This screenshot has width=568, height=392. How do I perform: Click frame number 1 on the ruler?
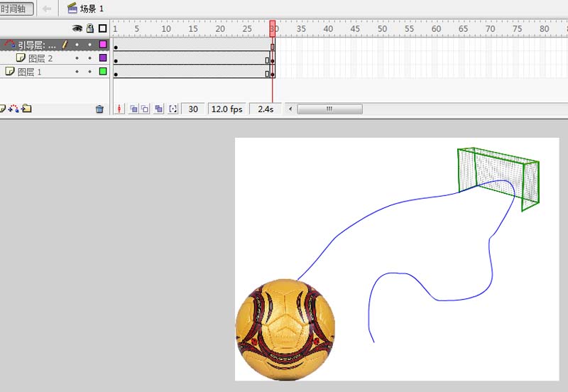point(115,28)
